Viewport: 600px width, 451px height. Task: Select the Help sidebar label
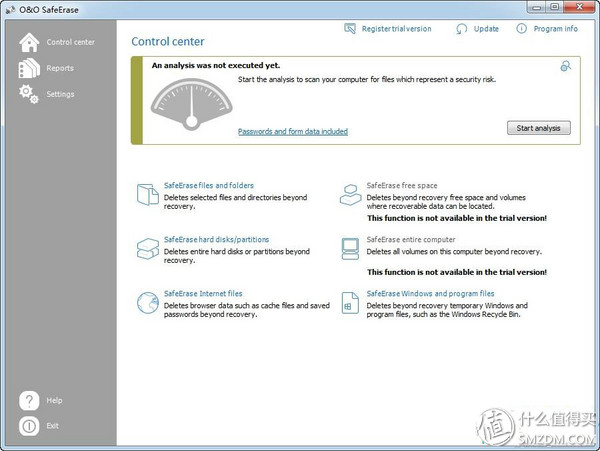point(54,401)
